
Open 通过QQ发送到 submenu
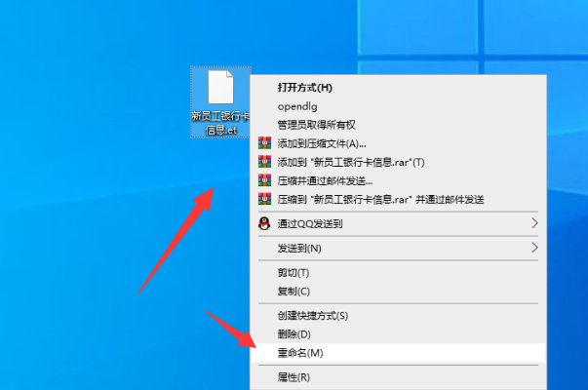[x=398, y=224]
